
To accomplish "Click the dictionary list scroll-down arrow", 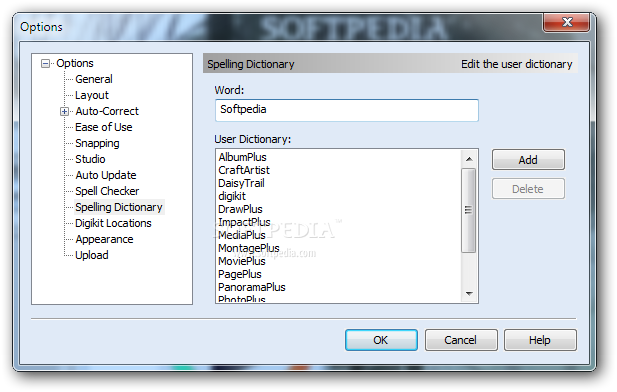I will (469, 294).
